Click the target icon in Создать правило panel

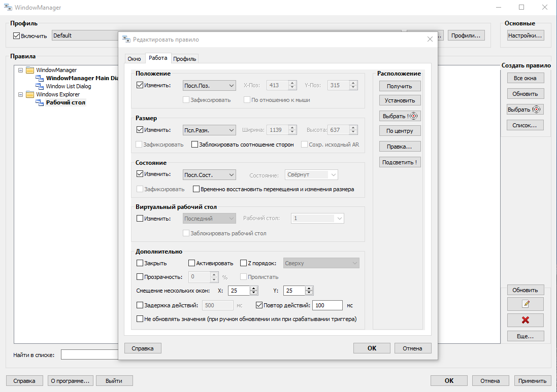tap(536, 109)
